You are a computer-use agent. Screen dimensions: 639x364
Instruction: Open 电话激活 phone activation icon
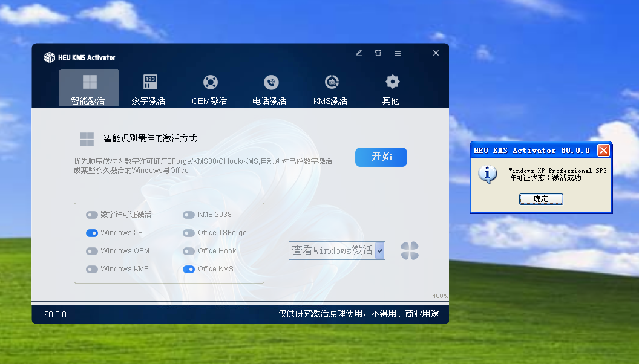point(270,82)
